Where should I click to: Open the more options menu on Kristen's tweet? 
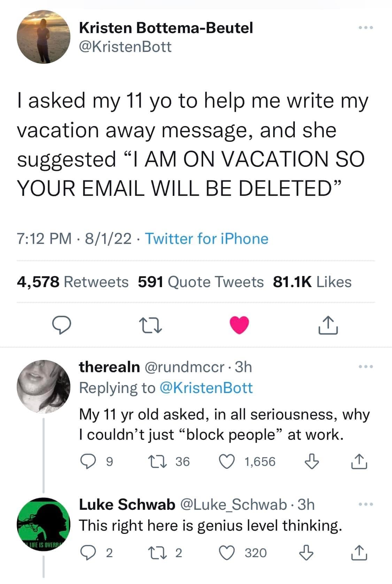[366, 27]
